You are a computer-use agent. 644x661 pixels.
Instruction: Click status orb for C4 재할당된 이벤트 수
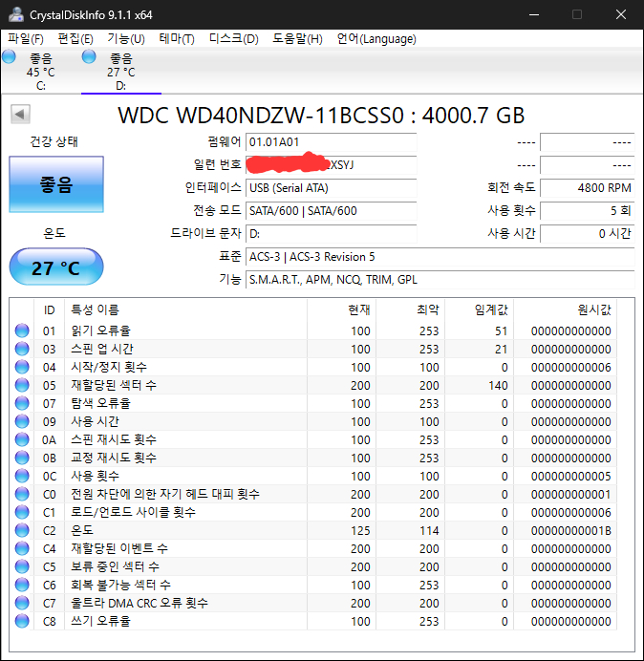coord(22,548)
